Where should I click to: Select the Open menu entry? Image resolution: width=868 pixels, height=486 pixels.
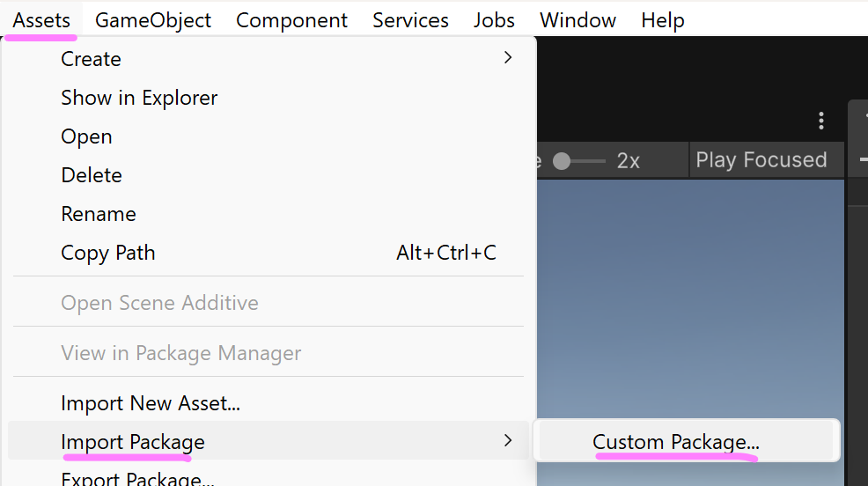pos(86,136)
